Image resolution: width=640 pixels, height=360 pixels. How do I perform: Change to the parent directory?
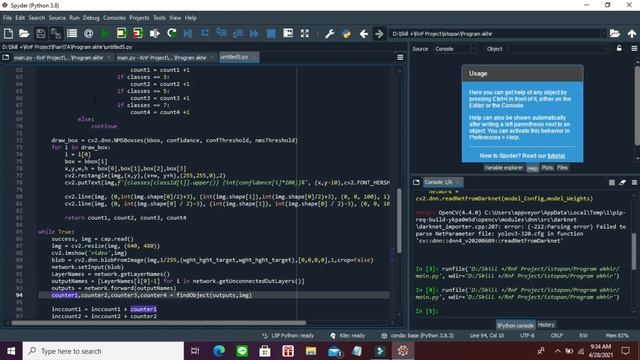631,33
